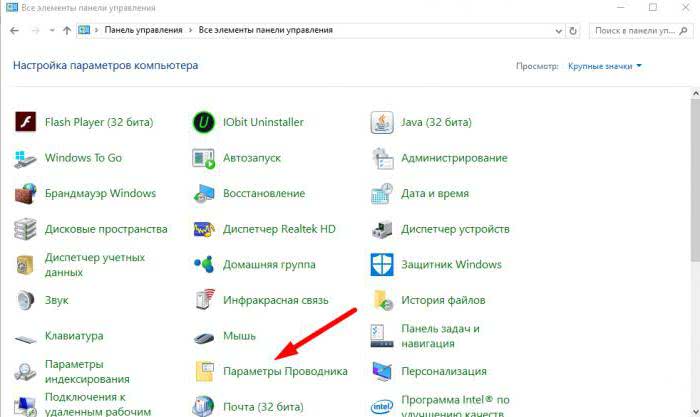This screenshot has height=417, width=700.
Task: Open the Java (32 бита) icon
Action: pyautogui.click(x=382, y=122)
